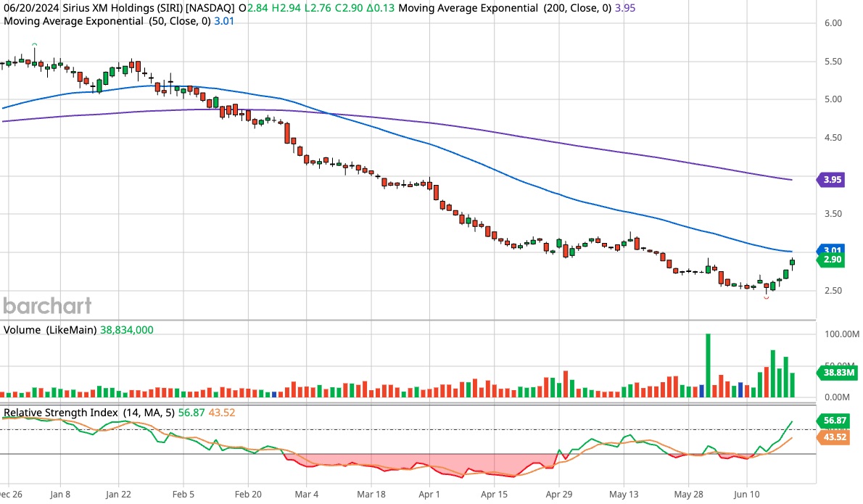Click the Apr 15 date axis label
863x504 pixels.
tap(494, 494)
